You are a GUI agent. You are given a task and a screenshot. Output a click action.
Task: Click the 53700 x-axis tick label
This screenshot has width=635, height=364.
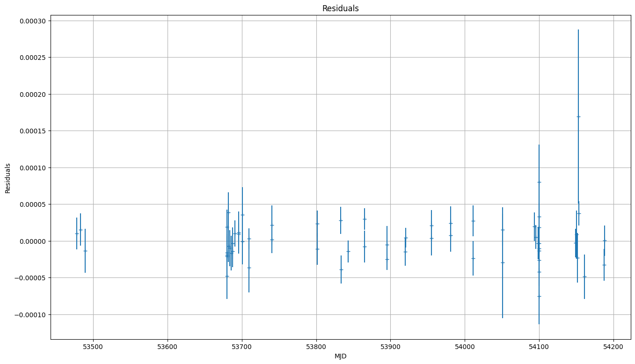[x=242, y=347]
